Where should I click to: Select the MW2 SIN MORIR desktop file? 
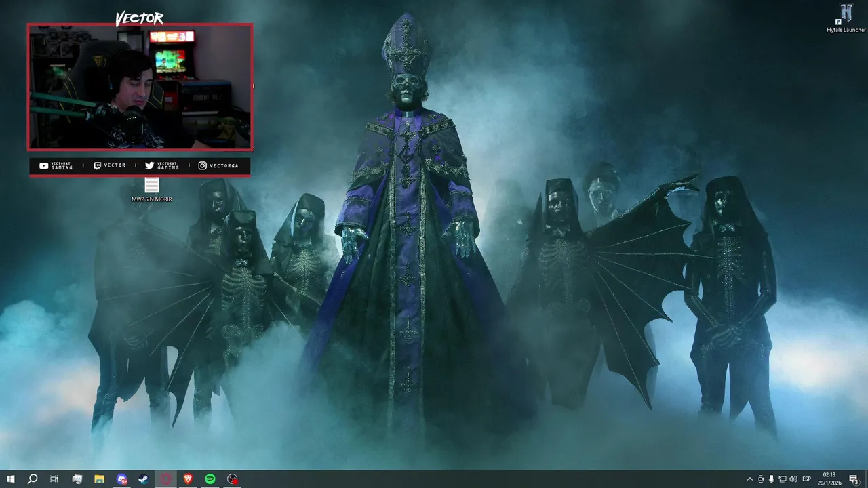tap(151, 190)
